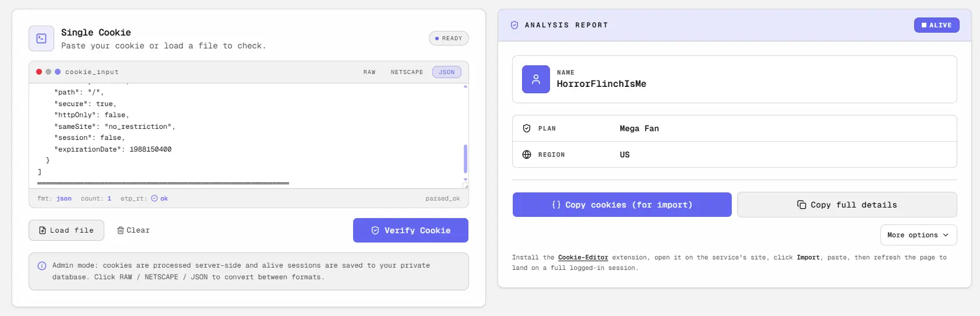Click the Verify Cookie button

click(x=411, y=230)
